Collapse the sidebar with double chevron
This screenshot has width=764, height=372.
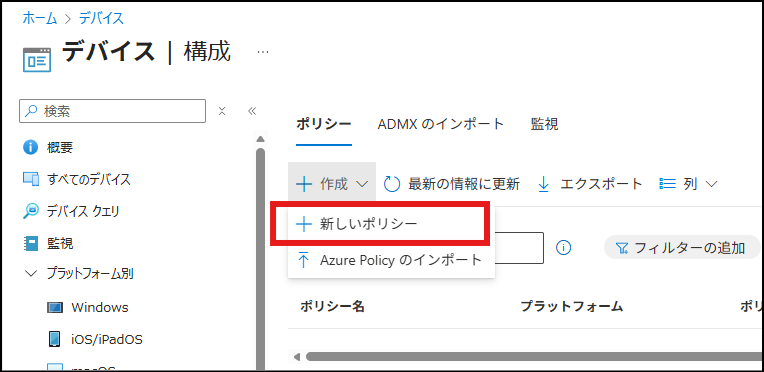(x=252, y=111)
